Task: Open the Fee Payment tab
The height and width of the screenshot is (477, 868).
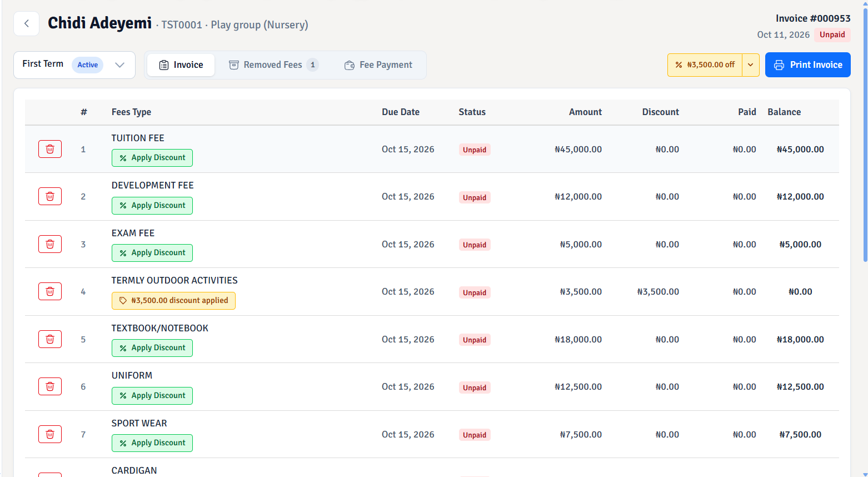Action: pos(378,65)
